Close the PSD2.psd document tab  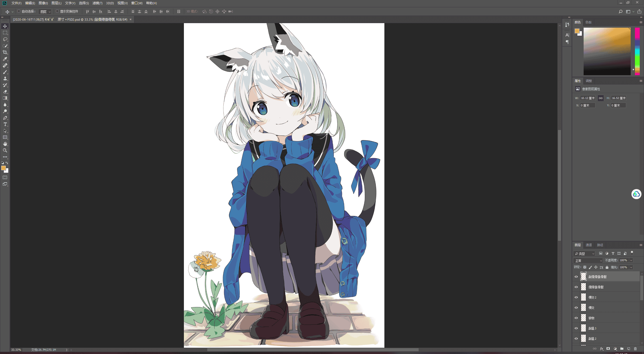pyautogui.click(x=131, y=19)
